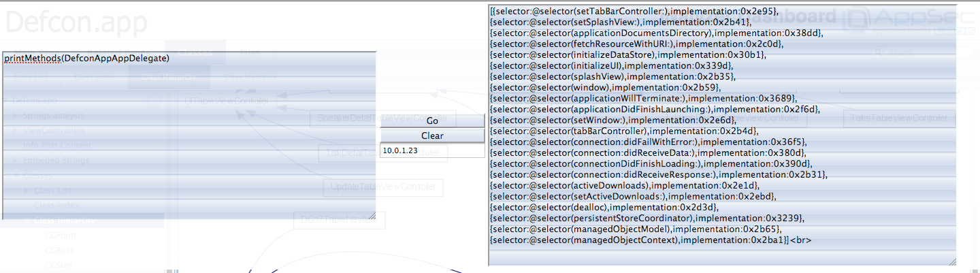
Task: Select the highlighted Class Hierarchy sidebar item
Action: (65, 221)
